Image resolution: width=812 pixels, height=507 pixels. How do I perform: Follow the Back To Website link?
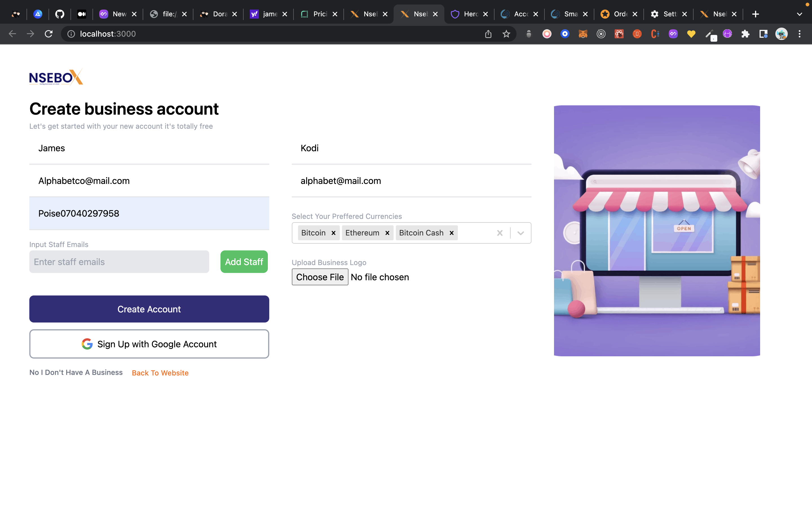[160, 373]
